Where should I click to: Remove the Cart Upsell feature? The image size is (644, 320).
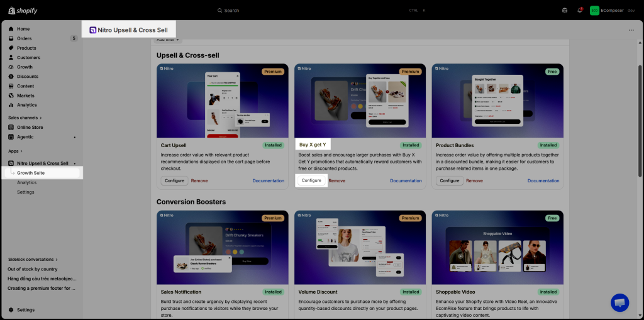[x=199, y=180]
